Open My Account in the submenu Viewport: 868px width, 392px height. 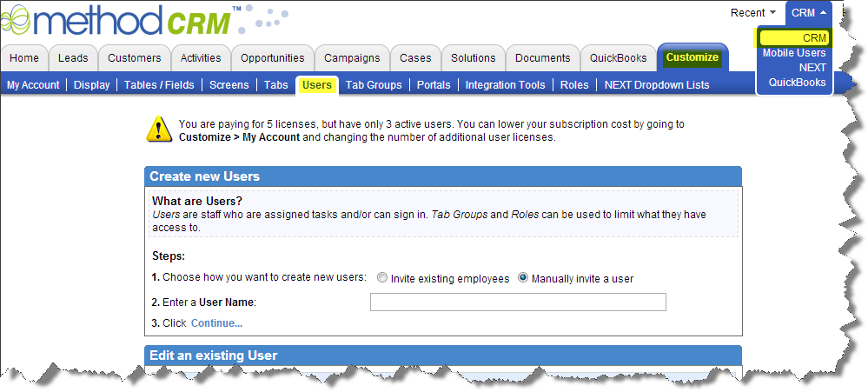tap(33, 85)
